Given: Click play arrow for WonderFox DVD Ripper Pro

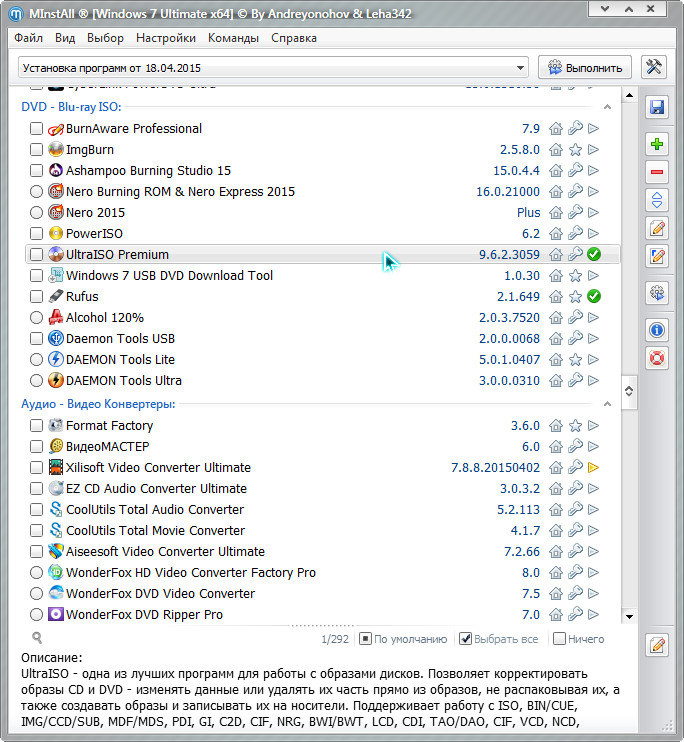Looking at the screenshot, I should point(594,614).
